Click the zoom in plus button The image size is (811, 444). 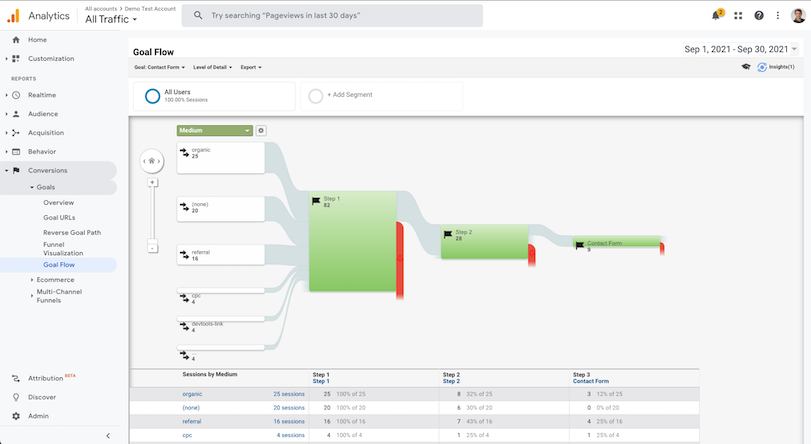tap(152, 183)
